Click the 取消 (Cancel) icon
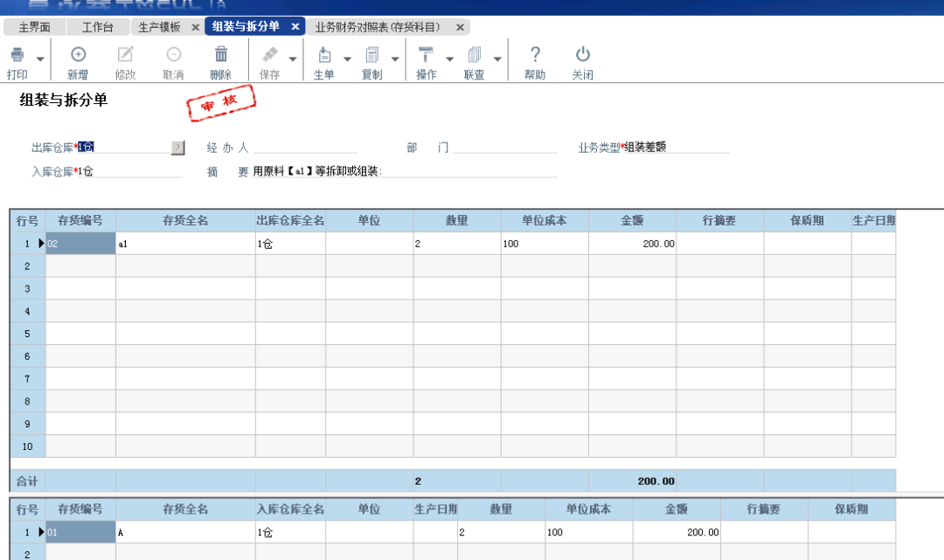 click(174, 55)
